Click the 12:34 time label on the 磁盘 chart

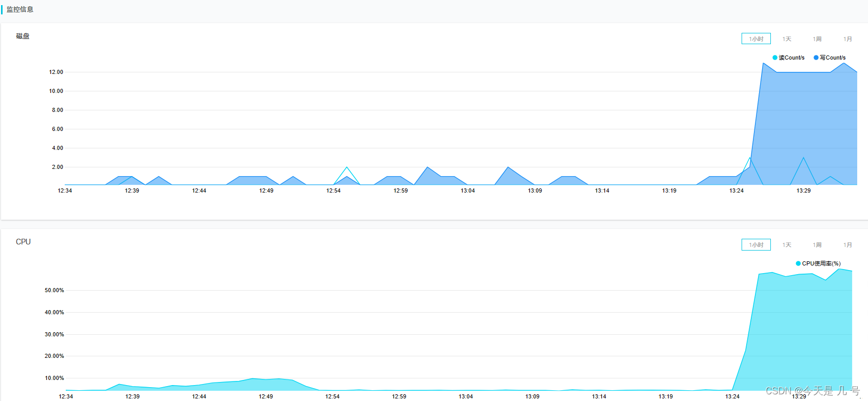(65, 190)
